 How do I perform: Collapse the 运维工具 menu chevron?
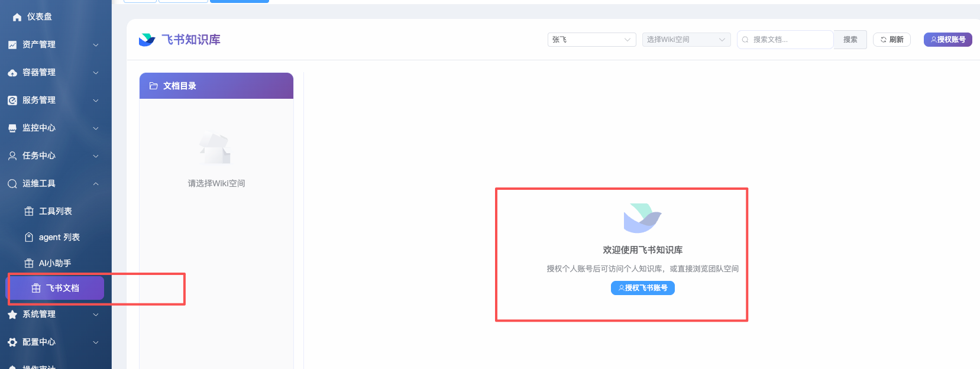[x=96, y=184]
